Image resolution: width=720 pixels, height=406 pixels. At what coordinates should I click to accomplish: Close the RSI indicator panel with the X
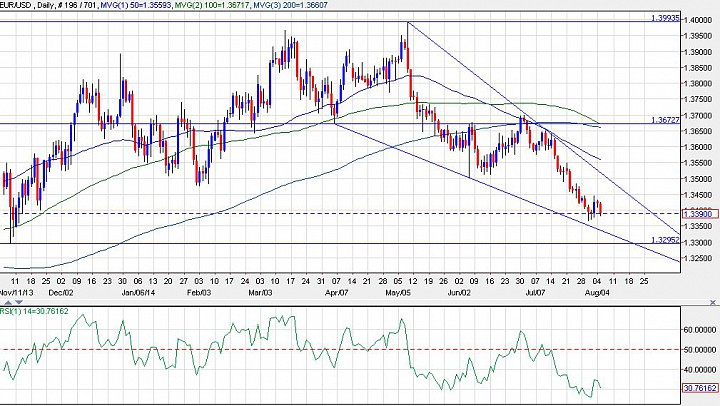[713, 302]
